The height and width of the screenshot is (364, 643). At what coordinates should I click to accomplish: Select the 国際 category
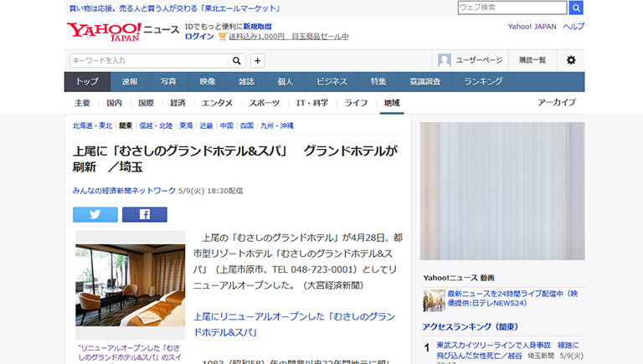[x=146, y=103]
